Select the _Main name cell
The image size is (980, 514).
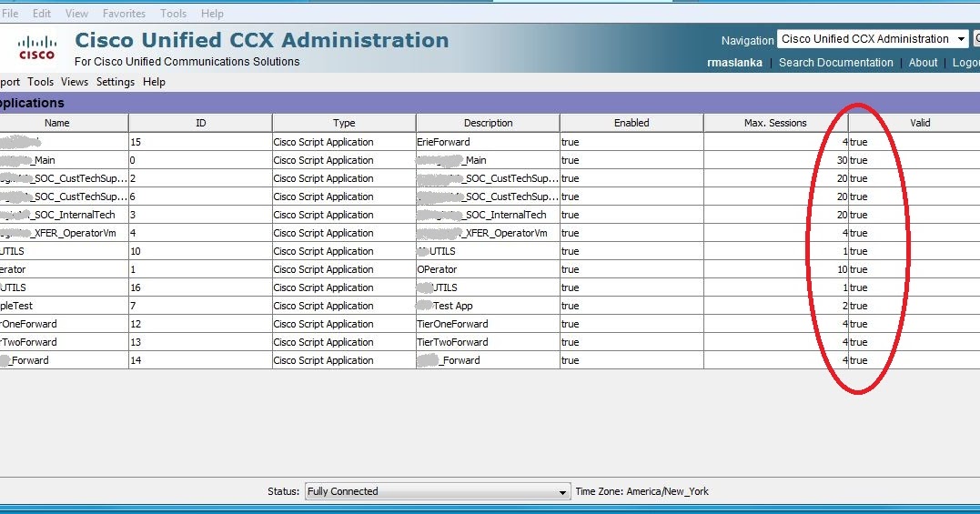tap(64, 160)
